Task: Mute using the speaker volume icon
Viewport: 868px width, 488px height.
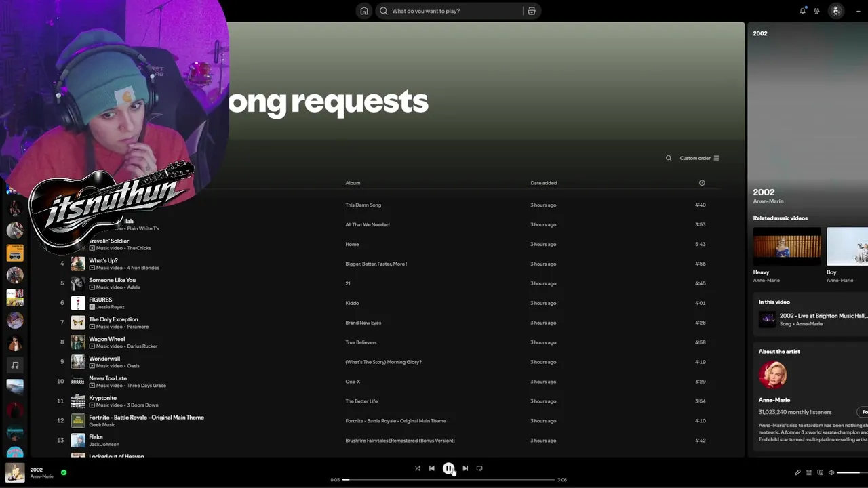Action: 831,472
